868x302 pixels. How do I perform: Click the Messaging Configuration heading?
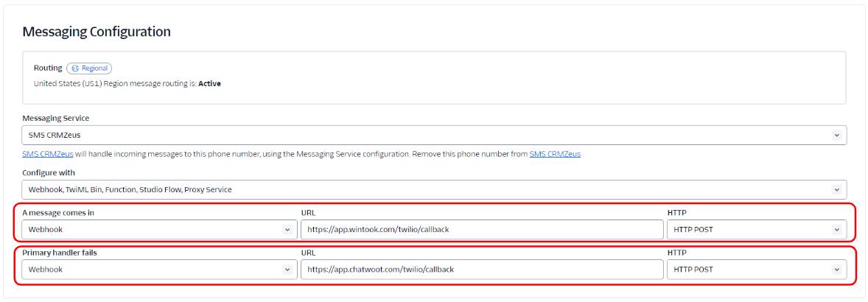coord(97,32)
